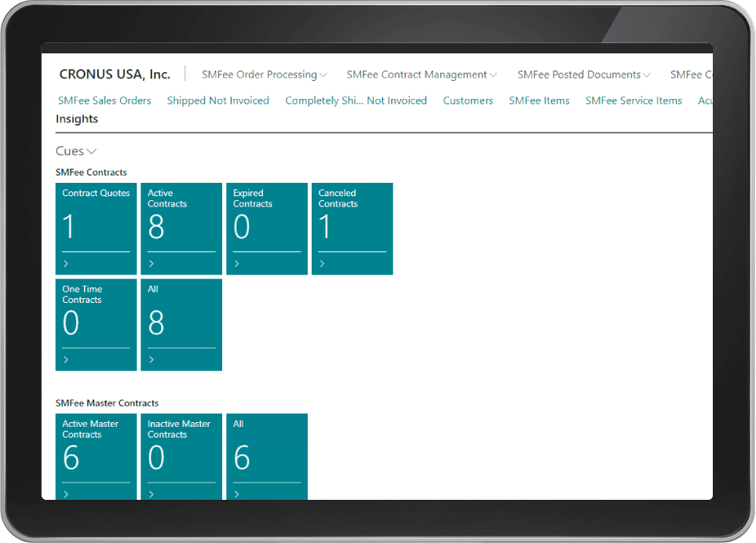Go to Customers list
The image size is (756, 543).
[x=468, y=100]
